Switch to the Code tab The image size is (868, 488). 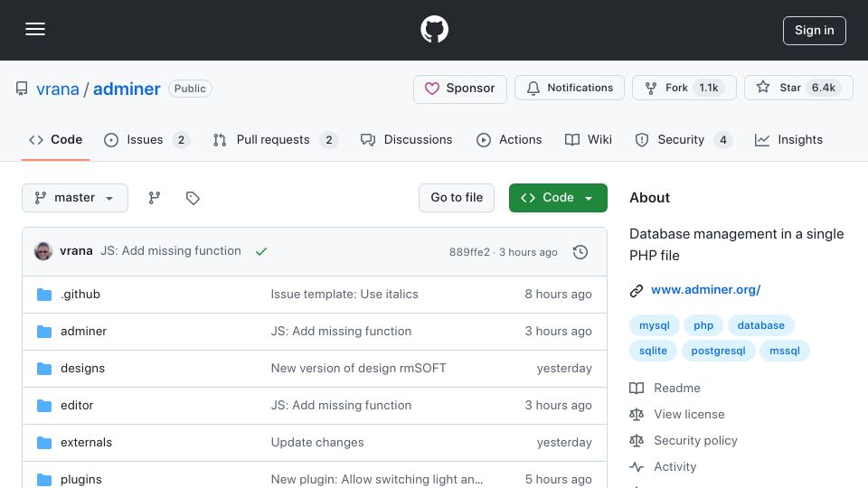[x=55, y=139]
